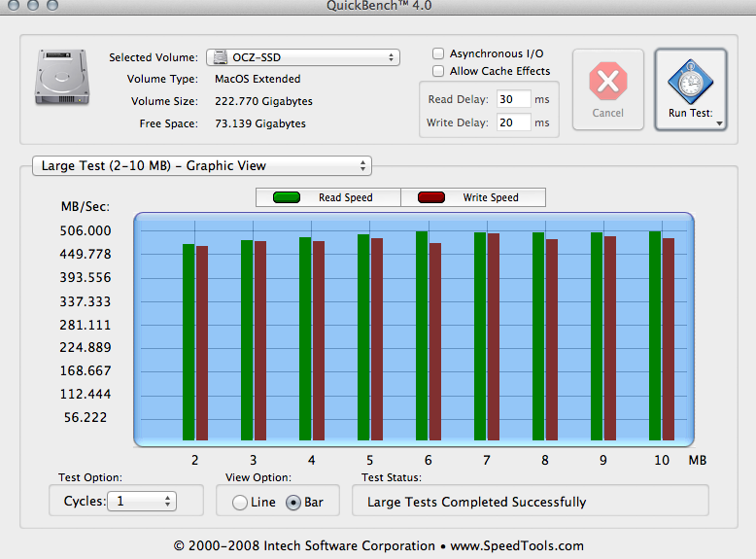Click the green Read Speed legend swatch
Viewport: 756px width, 559px height.
[x=287, y=197]
